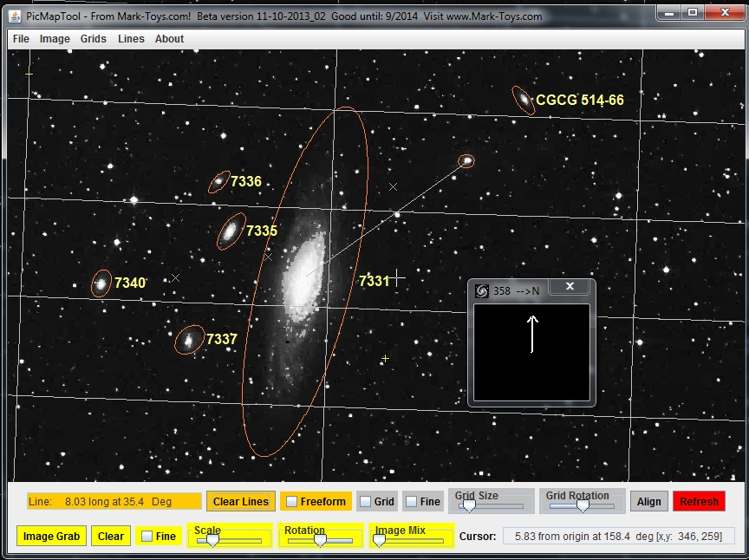This screenshot has height=560, width=749.
Task: Click the red Refresh button
Action: (699, 502)
